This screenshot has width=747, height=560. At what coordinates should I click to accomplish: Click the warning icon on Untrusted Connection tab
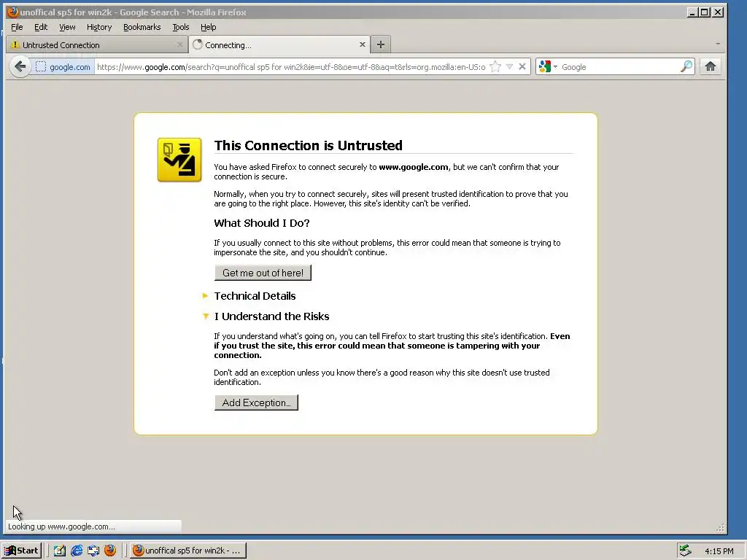coord(15,44)
